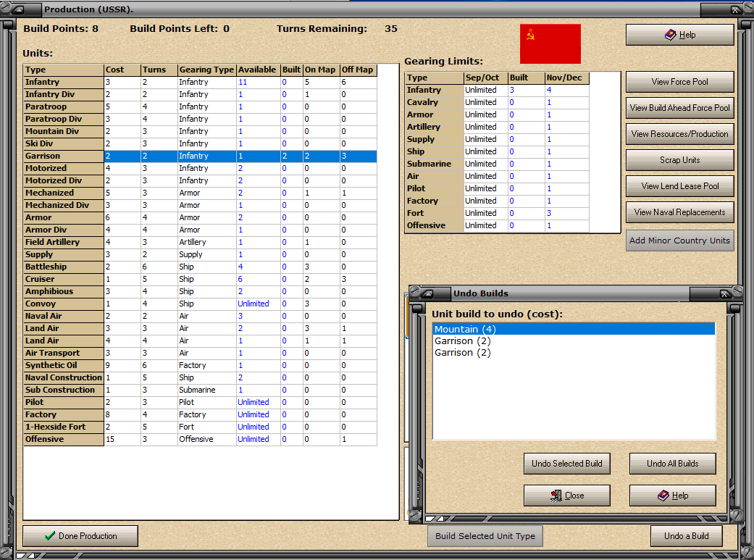Select the Cruiser unit row
Screen dimensions: 754x560
tap(200, 279)
